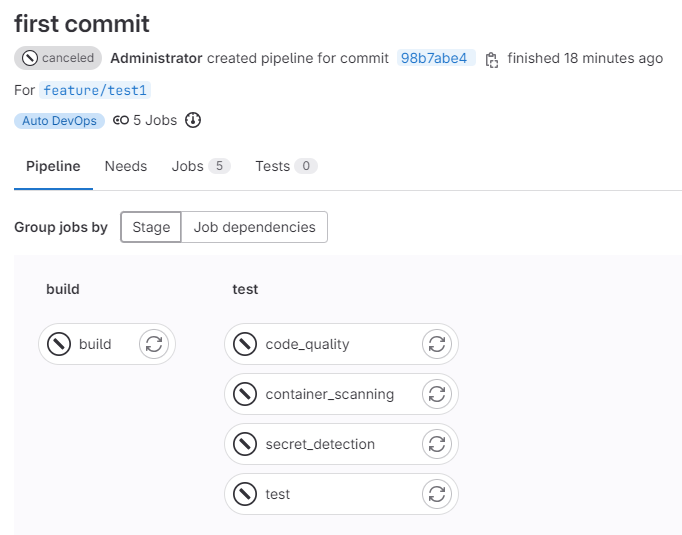
Task: Group jobs by Job dependencies
Action: pyautogui.click(x=254, y=227)
